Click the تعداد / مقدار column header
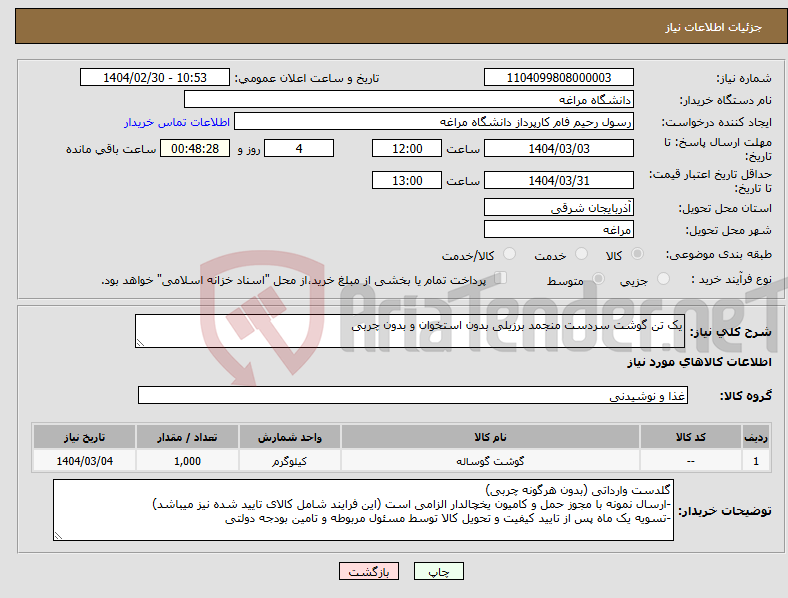Image resolution: width=788 pixels, height=598 pixels. 187,437
